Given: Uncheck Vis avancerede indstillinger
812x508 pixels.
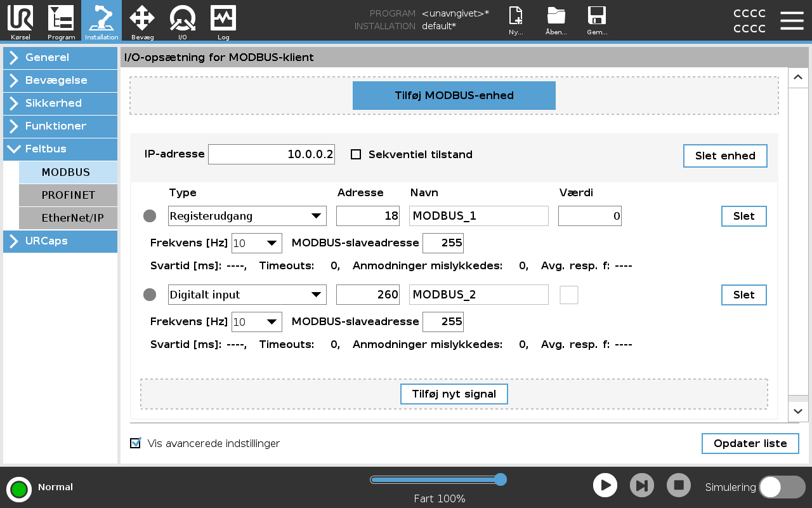Looking at the screenshot, I should 135,443.
